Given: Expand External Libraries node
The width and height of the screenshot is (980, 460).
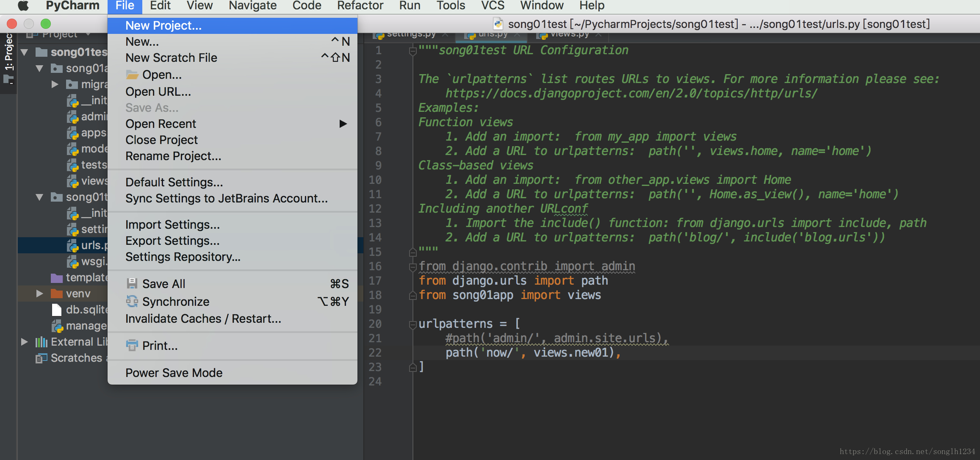Looking at the screenshot, I should click(25, 342).
